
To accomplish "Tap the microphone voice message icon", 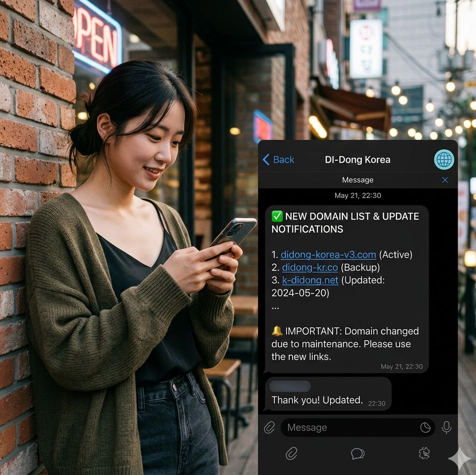I will tap(447, 427).
